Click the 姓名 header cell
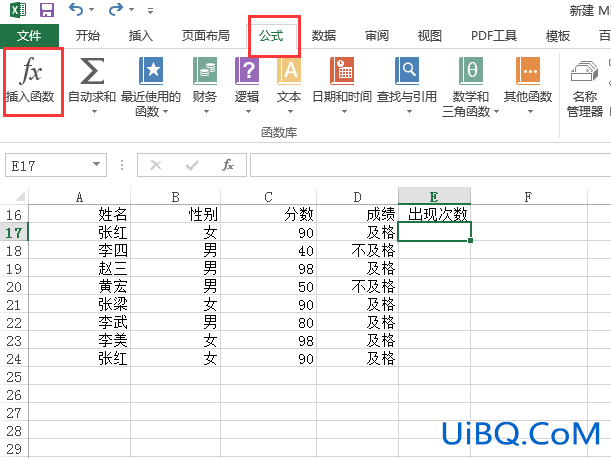 tap(79, 214)
